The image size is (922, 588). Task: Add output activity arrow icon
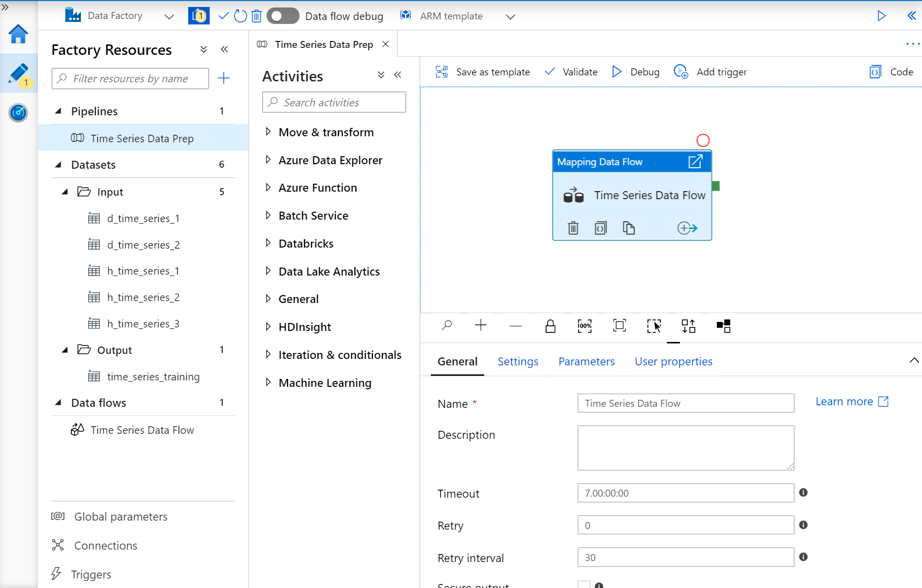[x=687, y=228]
